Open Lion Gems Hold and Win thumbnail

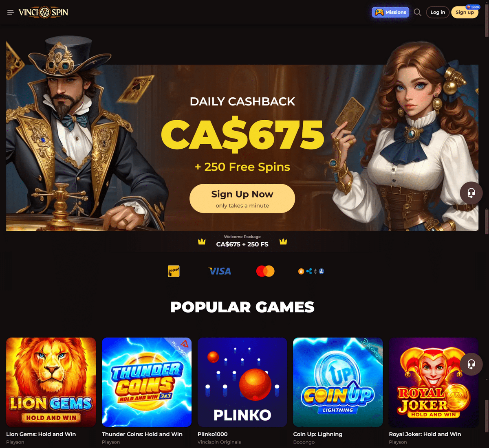pos(51,382)
